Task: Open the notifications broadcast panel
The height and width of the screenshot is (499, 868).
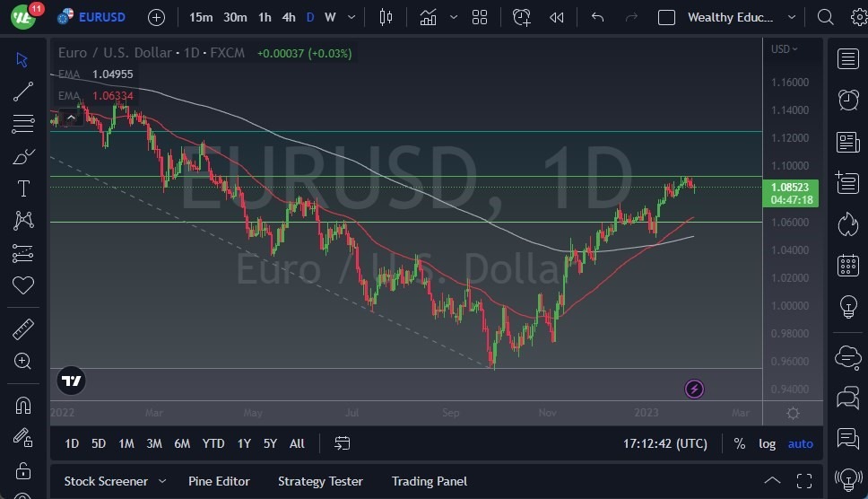Action: pyautogui.click(x=848, y=479)
